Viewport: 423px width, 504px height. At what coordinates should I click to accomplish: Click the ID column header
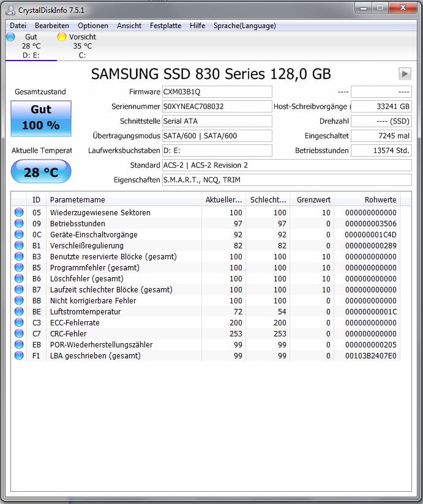36,199
